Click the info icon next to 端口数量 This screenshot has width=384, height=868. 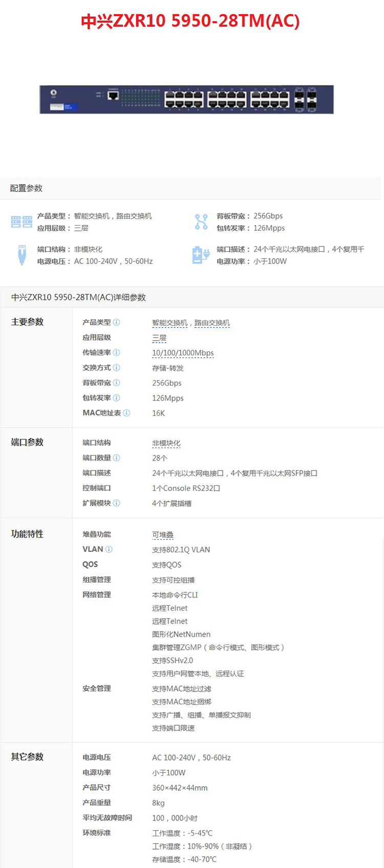[x=117, y=458]
